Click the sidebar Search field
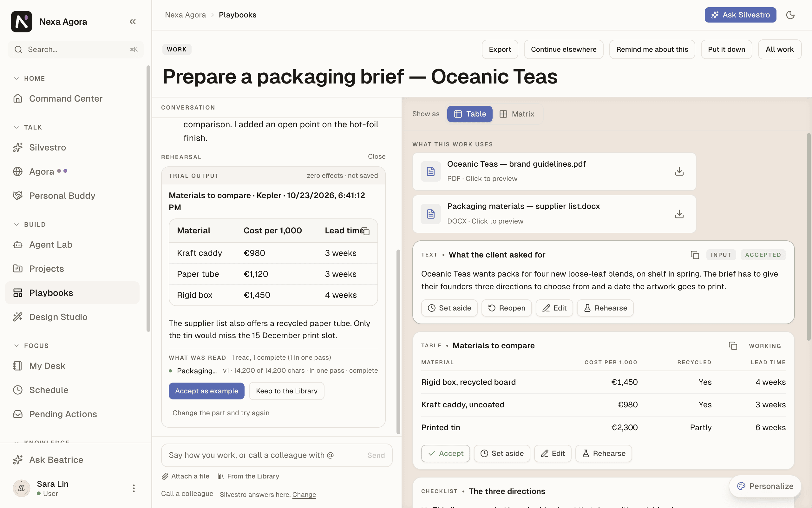 tap(75, 50)
